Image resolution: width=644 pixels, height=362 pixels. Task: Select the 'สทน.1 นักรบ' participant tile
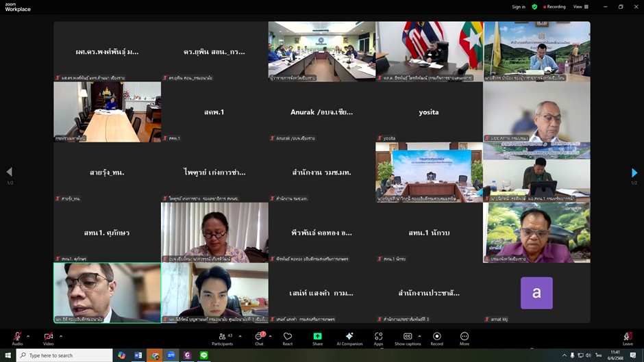coord(429,232)
